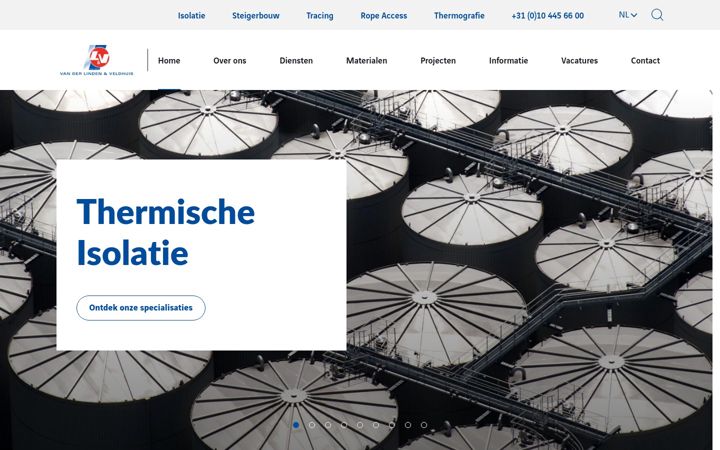Open the Projecten menu

(438, 61)
